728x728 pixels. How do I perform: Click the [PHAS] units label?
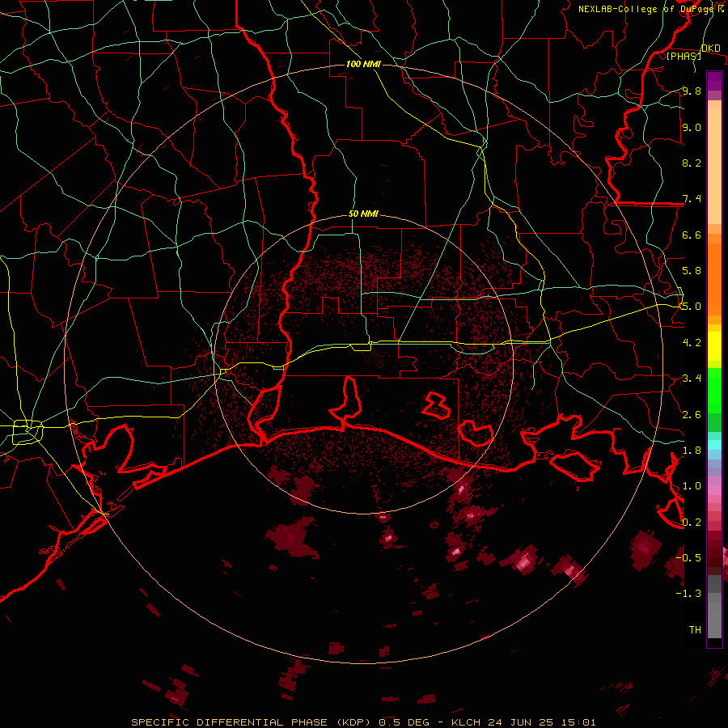tap(684, 56)
